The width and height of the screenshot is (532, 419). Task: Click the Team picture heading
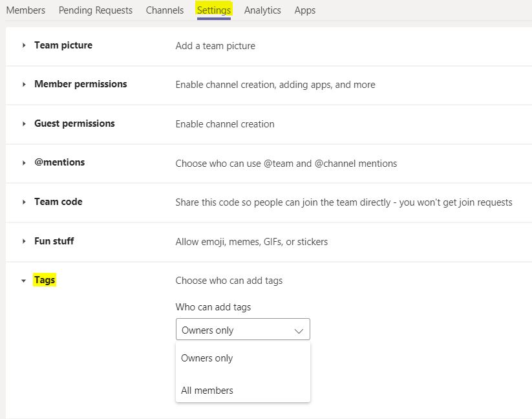click(63, 45)
